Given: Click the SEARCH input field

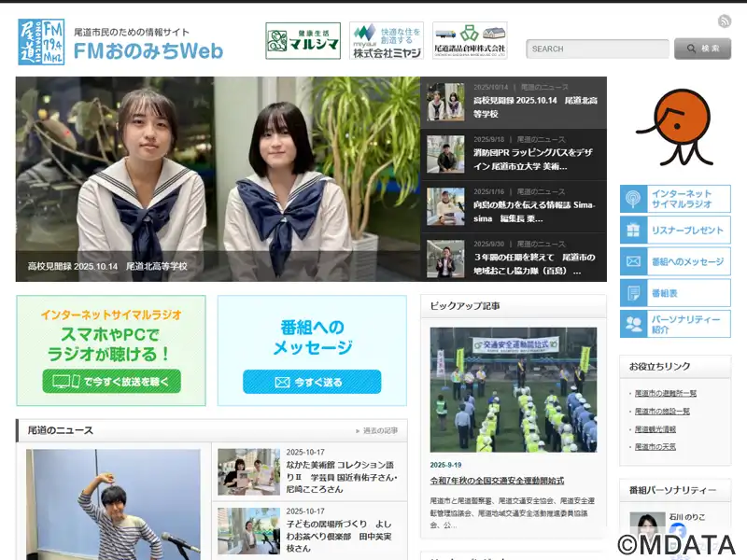Looking at the screenshot, I should click(x=597, y=49).
